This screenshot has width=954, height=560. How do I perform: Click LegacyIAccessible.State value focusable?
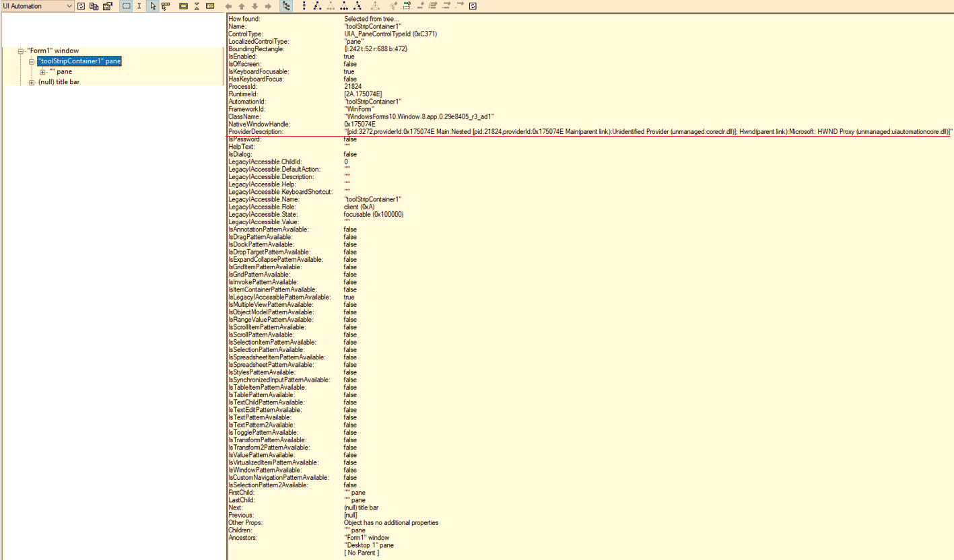point(374,214)
